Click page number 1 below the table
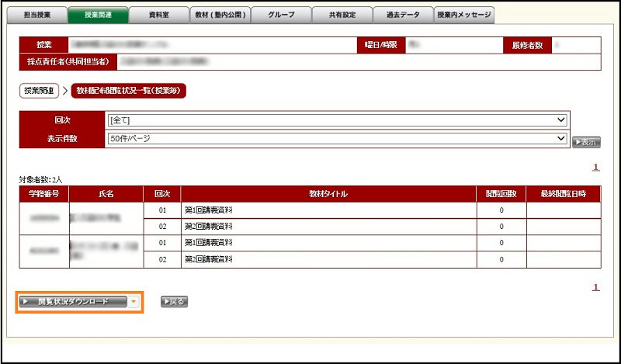 point(595,287)
